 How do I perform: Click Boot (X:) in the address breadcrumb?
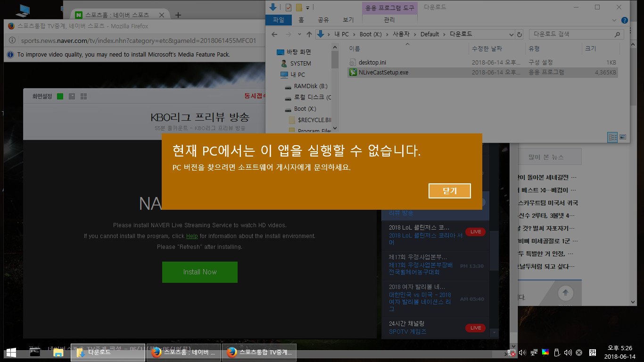[x=371, y=34]
